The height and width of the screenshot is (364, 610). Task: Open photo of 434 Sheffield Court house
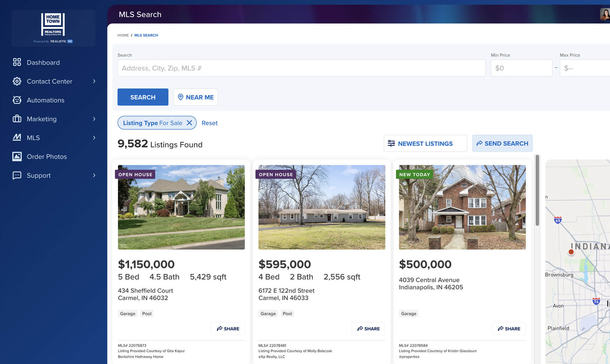point(181,207)
